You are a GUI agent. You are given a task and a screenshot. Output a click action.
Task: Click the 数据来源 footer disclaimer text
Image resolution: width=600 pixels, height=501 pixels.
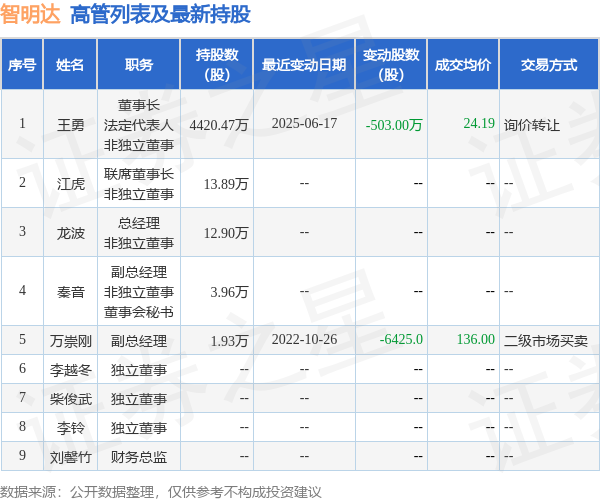[x=161, y=492]
